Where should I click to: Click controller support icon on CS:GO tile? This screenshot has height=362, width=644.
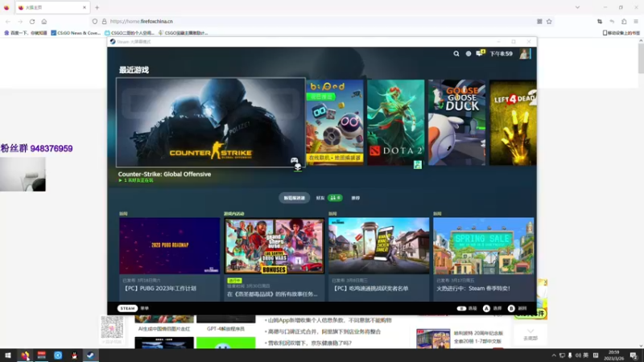click(294, 159)
